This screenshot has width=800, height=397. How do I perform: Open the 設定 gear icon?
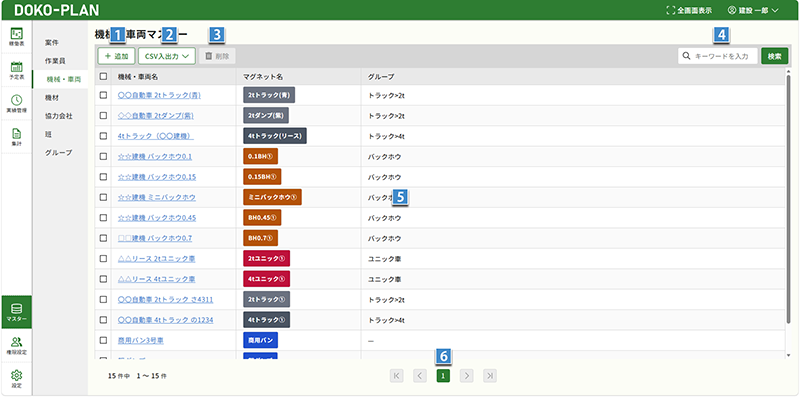pos(16,375)
